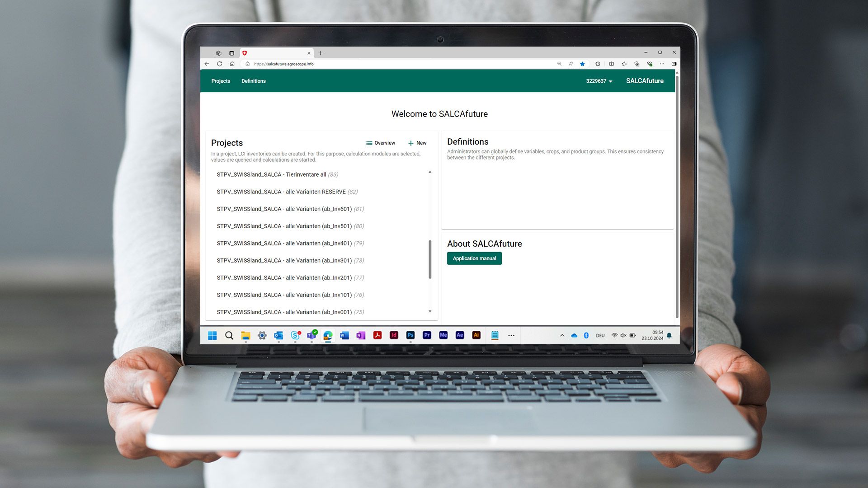Click the Definitions menu item
This screenshot has width=868, height=488.
click(253, 80)
